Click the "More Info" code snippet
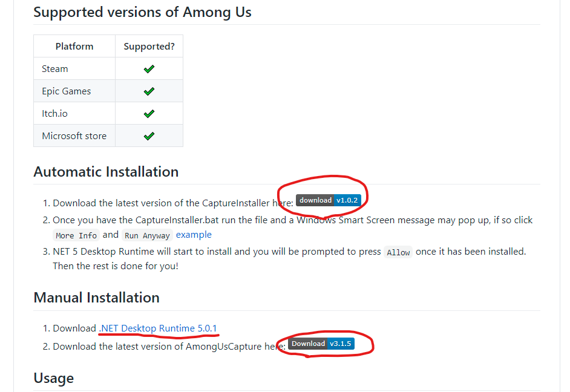 (76, 235)
